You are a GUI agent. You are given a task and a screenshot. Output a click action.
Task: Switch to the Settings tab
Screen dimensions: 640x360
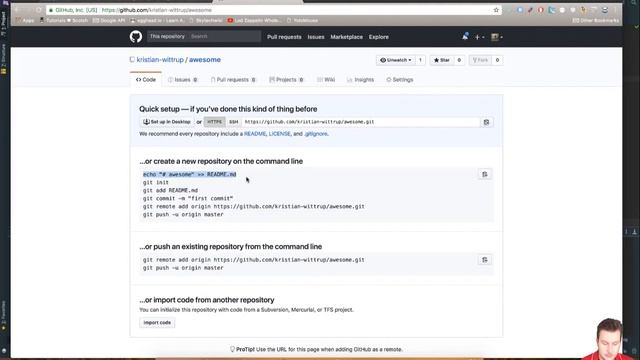point(400,80)
